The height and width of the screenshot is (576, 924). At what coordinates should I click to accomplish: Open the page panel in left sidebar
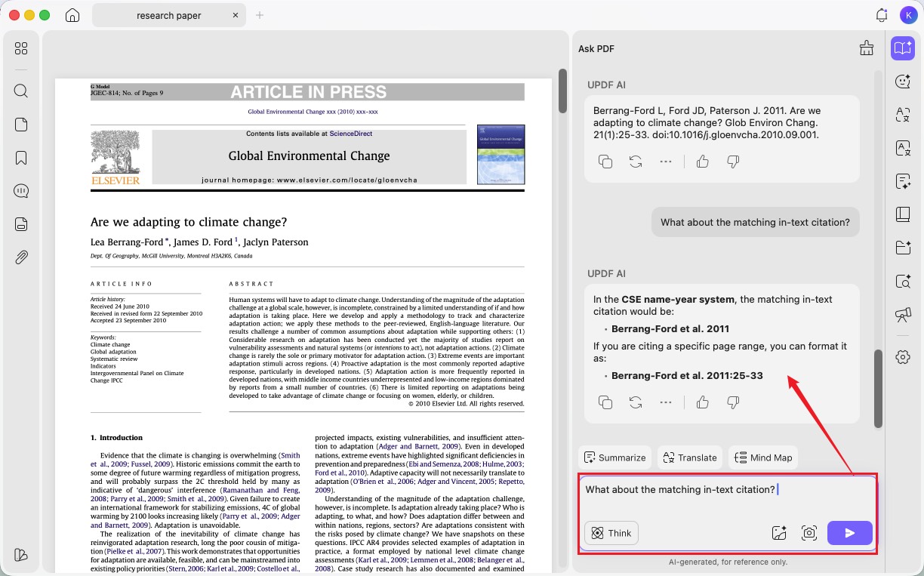(x=21, y=125)
